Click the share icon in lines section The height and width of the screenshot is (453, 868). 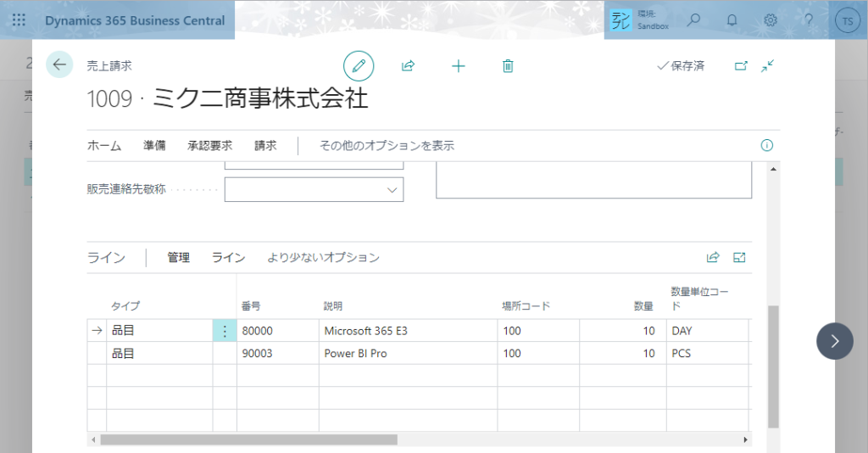[713, 257]
